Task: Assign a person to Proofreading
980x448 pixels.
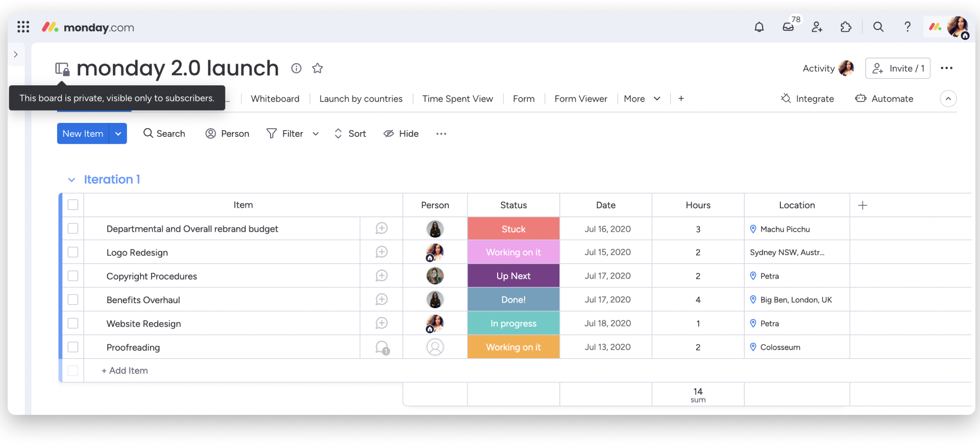Action: [435, 347]
